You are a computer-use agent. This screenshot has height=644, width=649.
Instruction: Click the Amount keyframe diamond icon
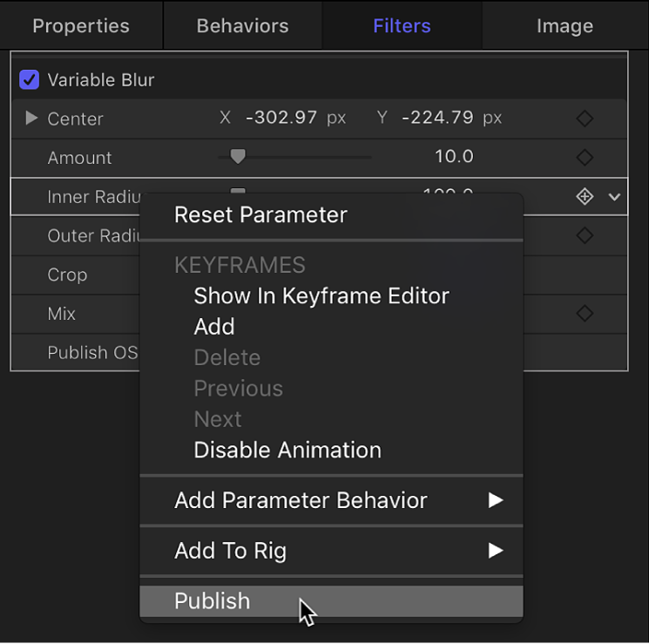585,158
